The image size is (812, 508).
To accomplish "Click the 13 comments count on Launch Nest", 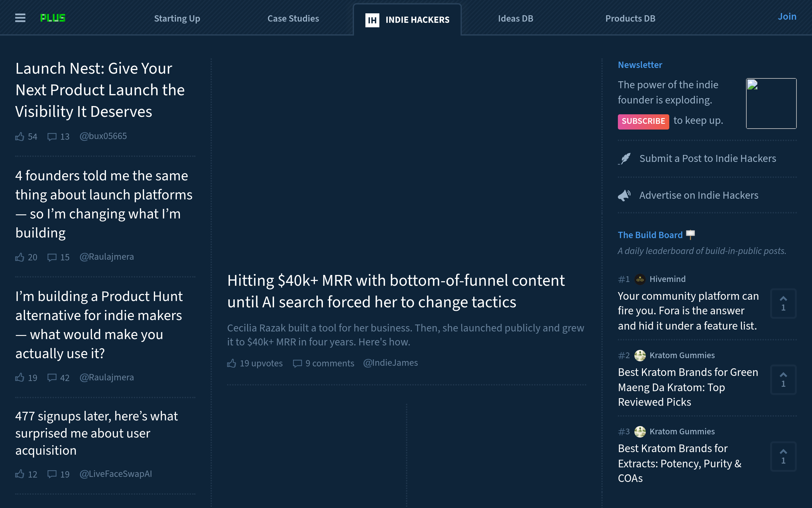I will coord(65,137).
